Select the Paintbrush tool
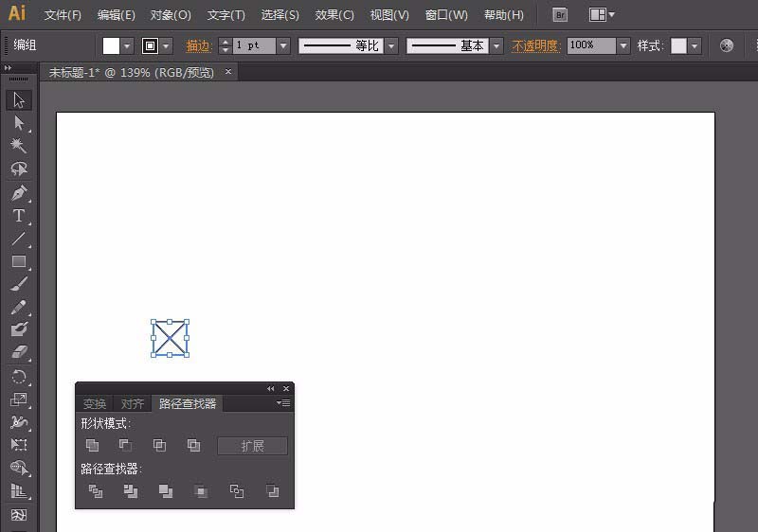The image size is (758, 532). (x=19, y=284)
